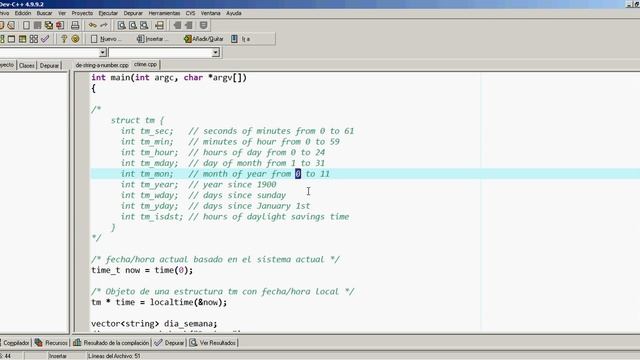640x360 pixels.
Task: Run the program with the Run icon
Action: pos(11,39)
